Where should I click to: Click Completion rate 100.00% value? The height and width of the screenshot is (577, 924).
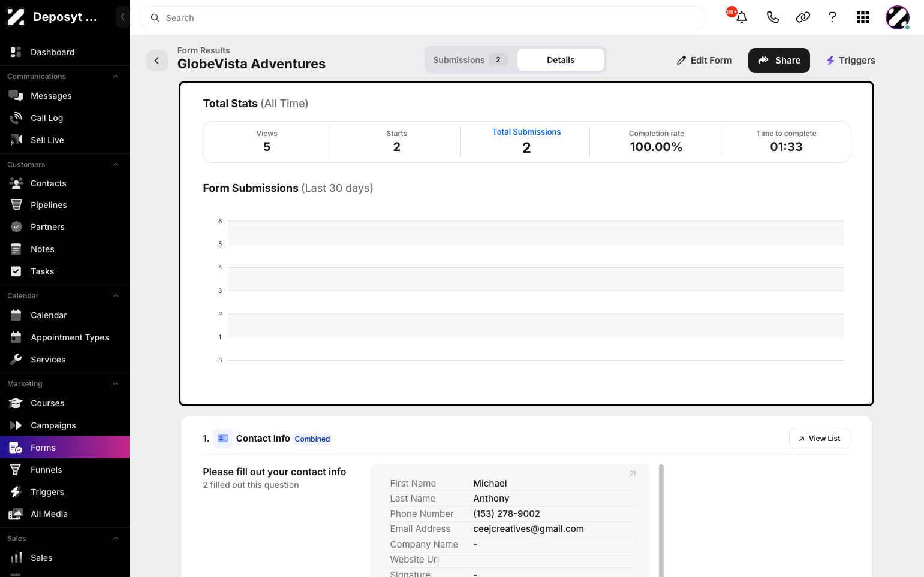point(656,147)
